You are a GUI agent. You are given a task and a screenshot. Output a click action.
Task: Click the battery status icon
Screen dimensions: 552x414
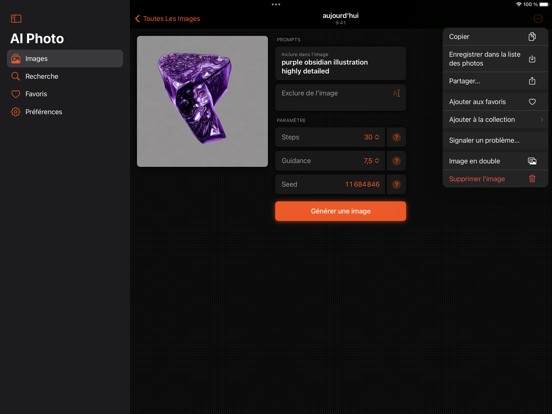click(x=544, y=4)
